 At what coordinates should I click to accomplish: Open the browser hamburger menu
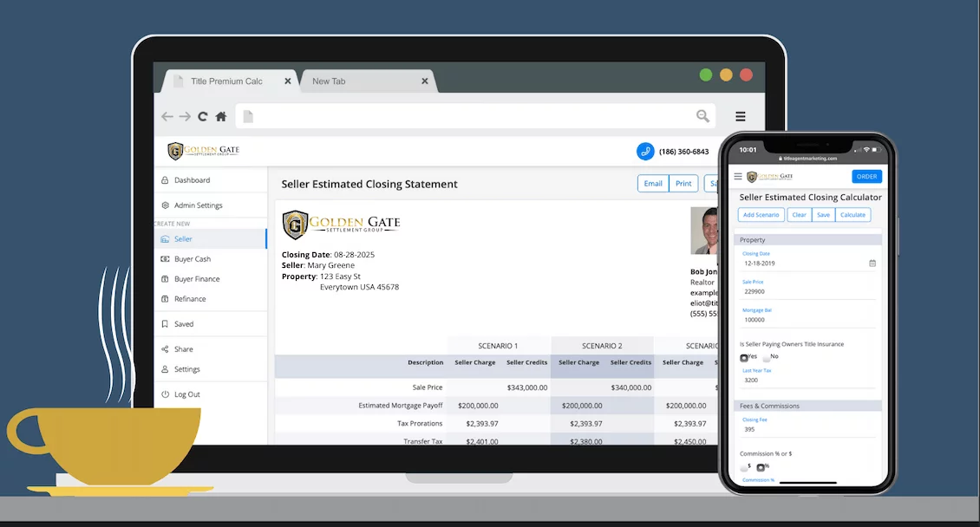point(740,116)
